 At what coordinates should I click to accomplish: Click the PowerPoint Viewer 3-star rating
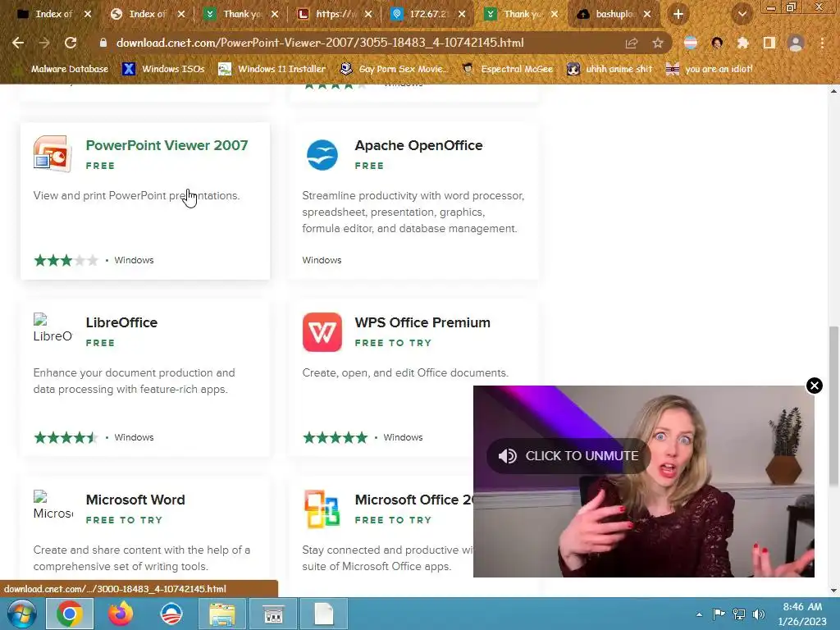coord(66,260)
